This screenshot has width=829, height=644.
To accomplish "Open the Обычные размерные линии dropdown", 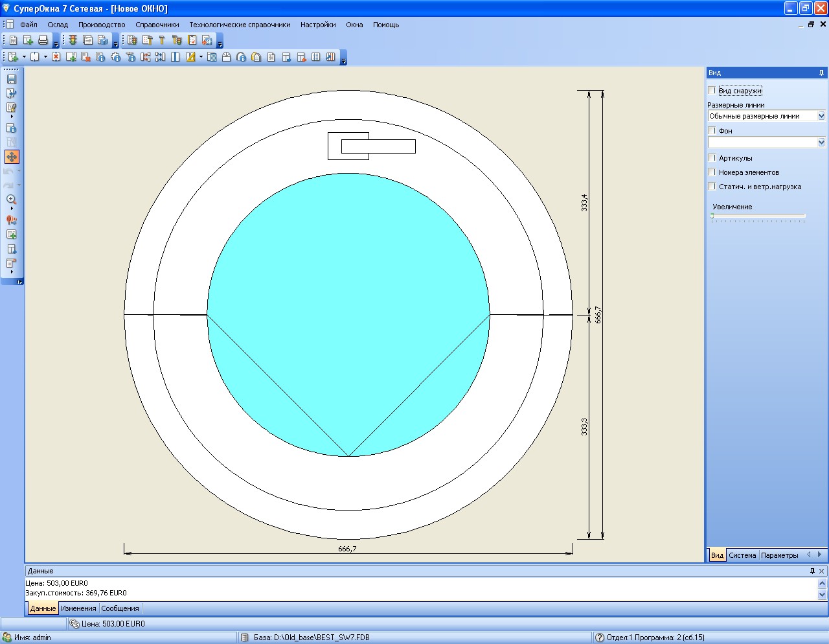I will point(767,116).
